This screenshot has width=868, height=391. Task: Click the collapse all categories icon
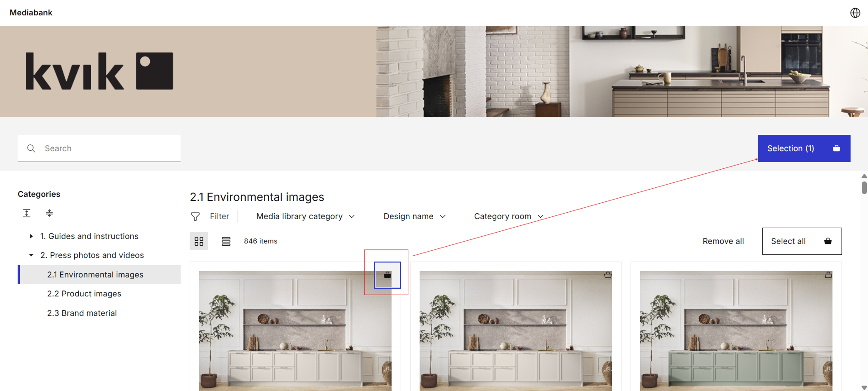click(x=49, y=213)
